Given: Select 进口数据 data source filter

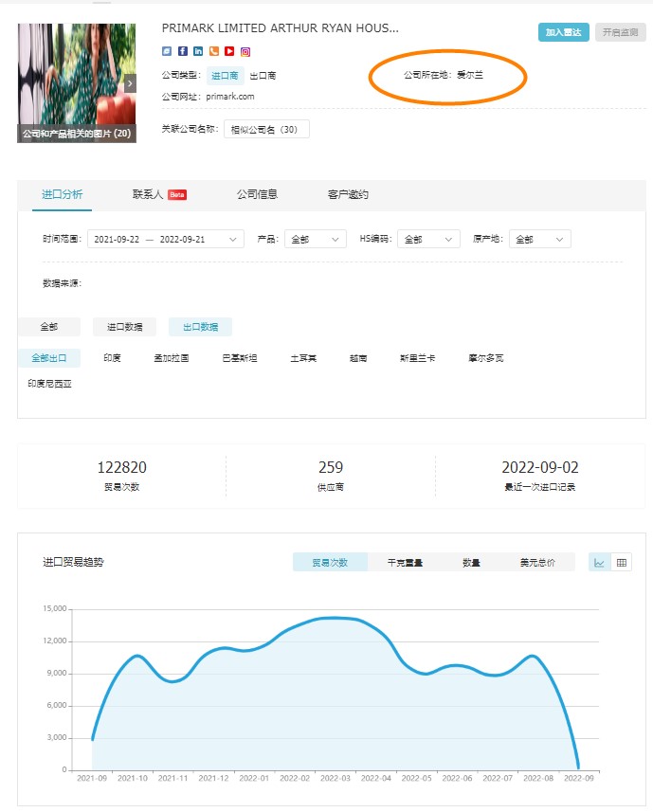Looking at the screenshot, I should (x=125, y=327).
